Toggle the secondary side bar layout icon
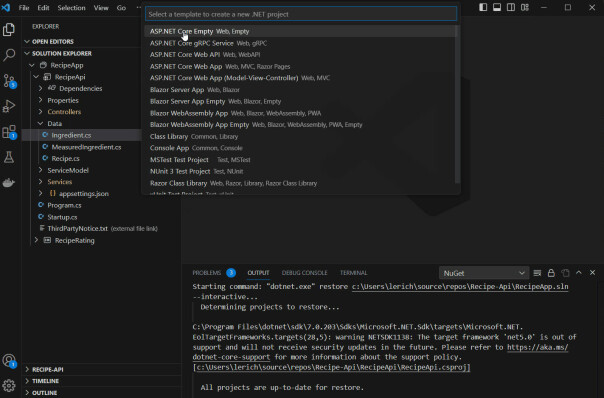Image resolution: width=604 pixels, height=398 pixels. [x=511, y=7]
